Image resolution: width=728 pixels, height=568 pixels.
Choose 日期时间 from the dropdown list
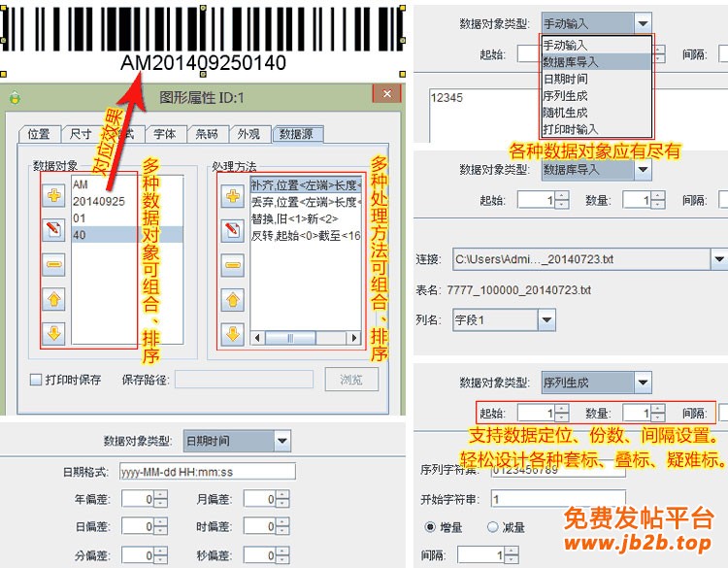click(x=597, y=79)
